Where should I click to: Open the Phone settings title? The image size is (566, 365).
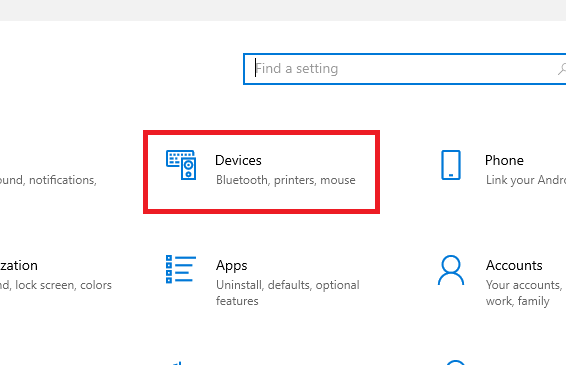tap(504, 160)
